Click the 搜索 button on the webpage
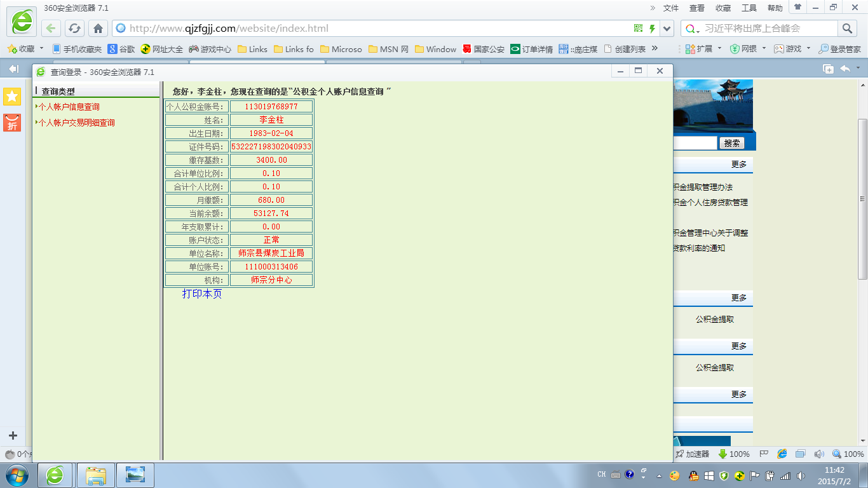This screenshot has width=868, height=488. pos(731,143)
